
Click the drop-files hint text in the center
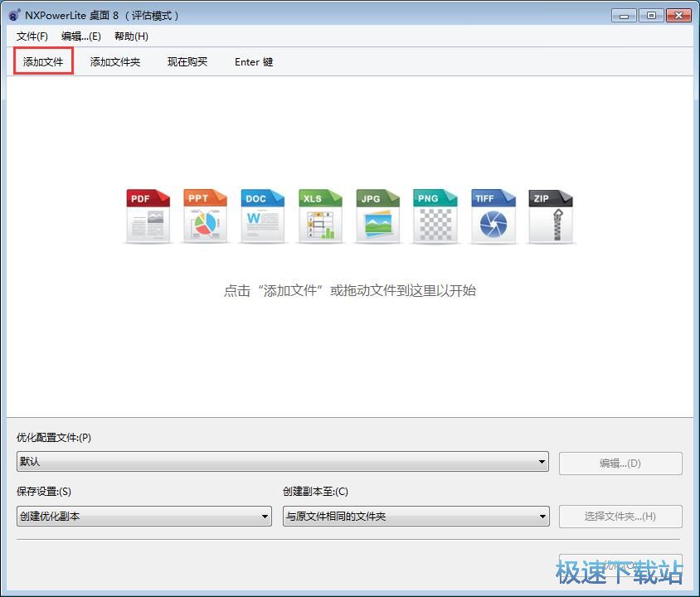click(349, 290)
